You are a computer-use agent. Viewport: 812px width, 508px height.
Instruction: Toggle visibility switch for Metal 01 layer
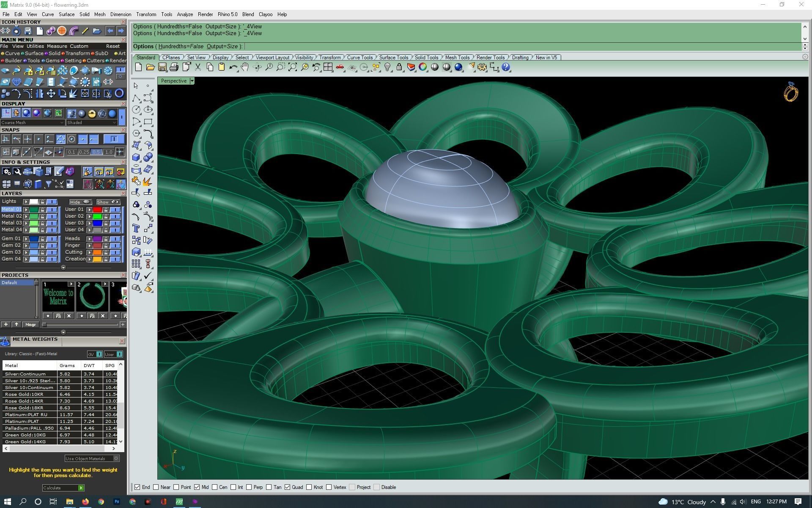tap(52, 210)
